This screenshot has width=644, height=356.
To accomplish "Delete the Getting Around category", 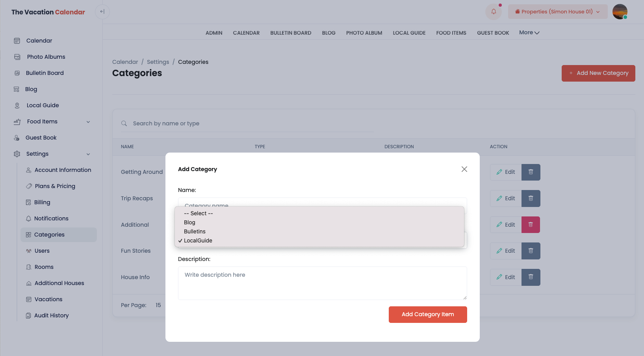I will coord(531,172).
